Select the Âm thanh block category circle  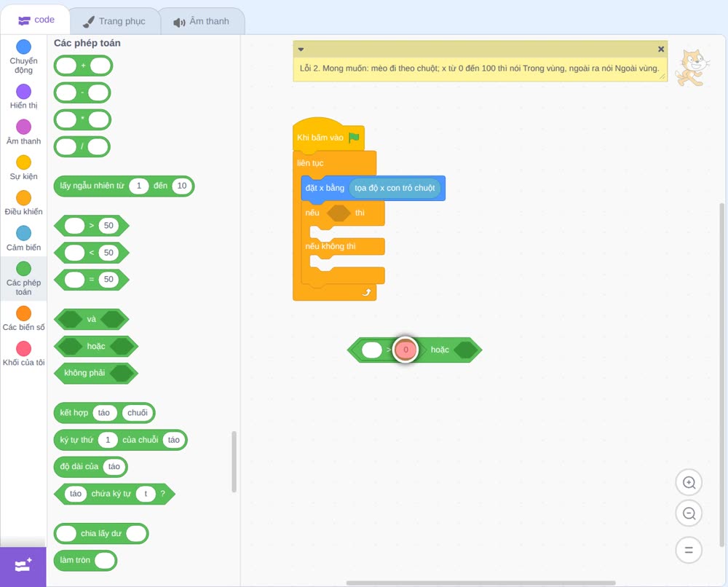[x=24, y=127]
